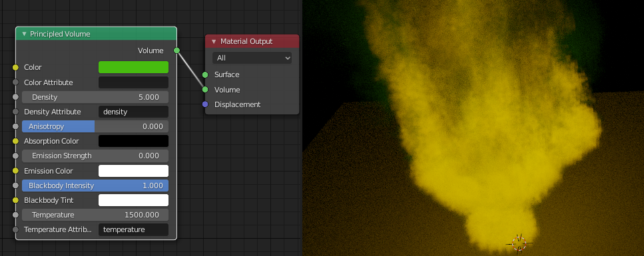Viewport: 644px width, 256px height.
Task: Open the All target dropdown
Action: click(252, 58)
